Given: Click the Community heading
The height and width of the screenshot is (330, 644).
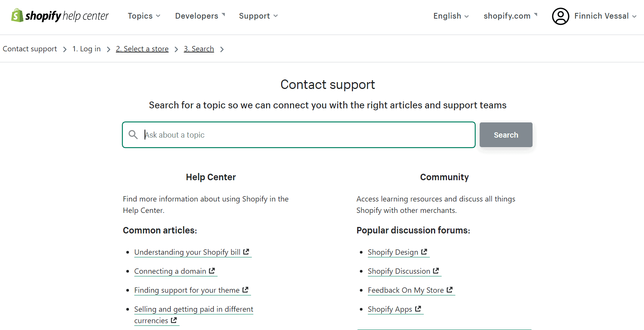Looking at the screenshot, I should click(x=444, y=177).
